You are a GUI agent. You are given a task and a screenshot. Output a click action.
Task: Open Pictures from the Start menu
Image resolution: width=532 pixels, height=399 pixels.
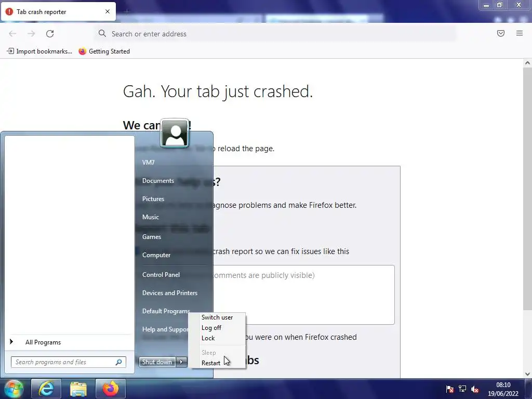pyautogui.click(x=153, y=199)
